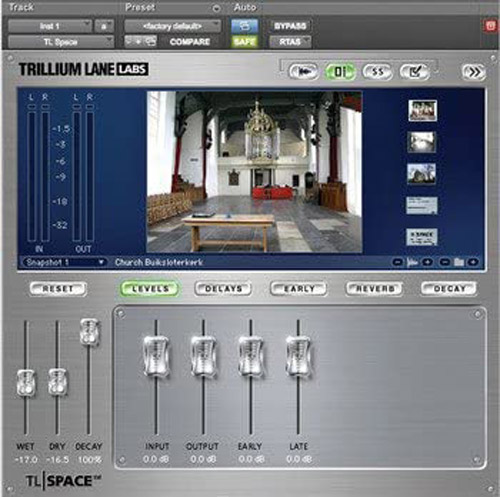The height and width of the screenshot is (497, 500).
Task: Open the TL Space plugin selector dropdown
Action: [x=61, y=42]
